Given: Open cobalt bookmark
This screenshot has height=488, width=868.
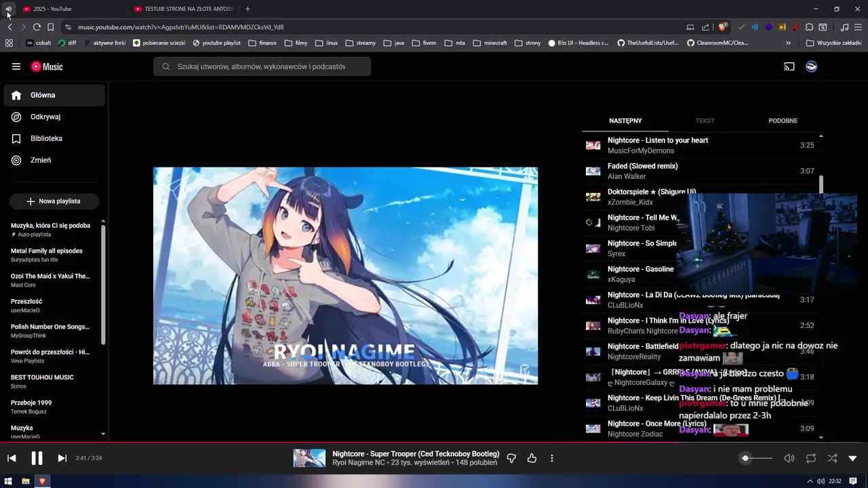Looking at the screenshot, I should pos(39,43).
